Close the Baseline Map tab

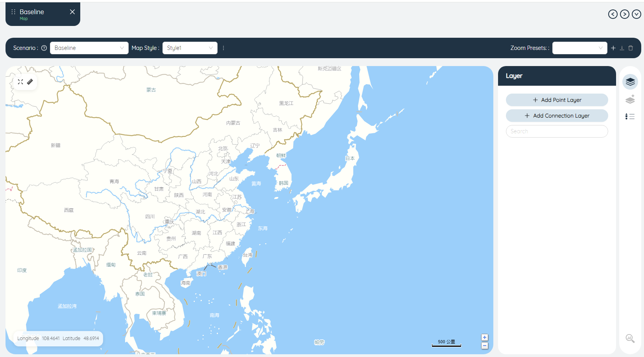[x=72, y=12]
